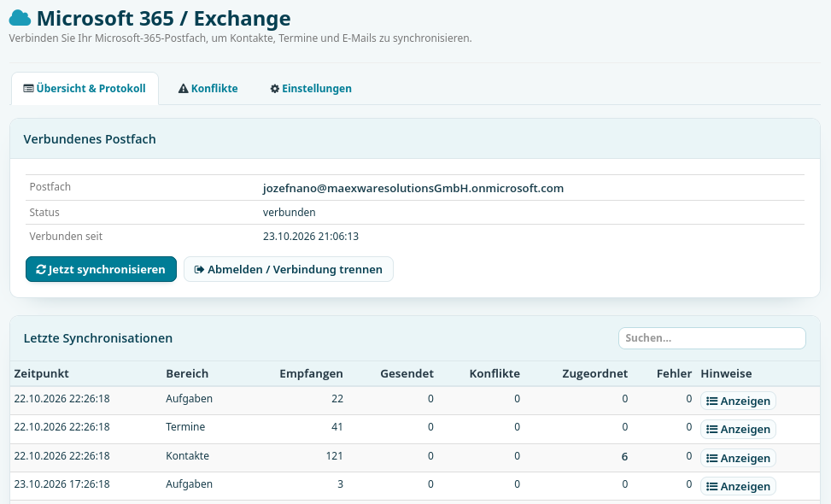Start sync with Jetzt synchronisieren button
The height and width of the screenshot is (504, 831).
pyautogui.click(x=102, y=269)
